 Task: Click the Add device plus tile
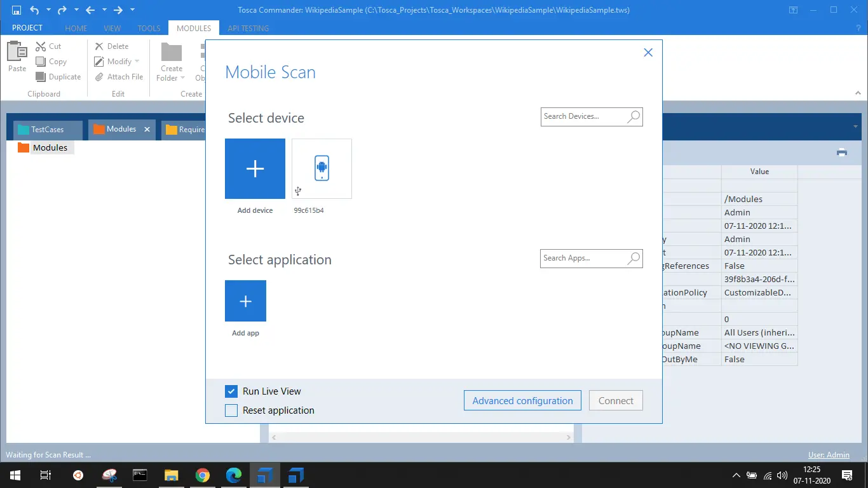click(255, 168)
